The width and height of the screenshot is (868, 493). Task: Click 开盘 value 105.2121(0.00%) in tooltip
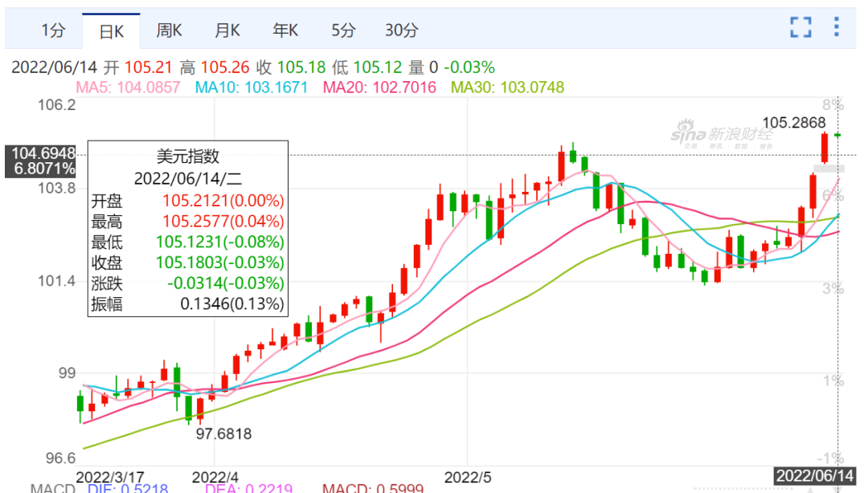pyautogui.click(x=223, y=200)
